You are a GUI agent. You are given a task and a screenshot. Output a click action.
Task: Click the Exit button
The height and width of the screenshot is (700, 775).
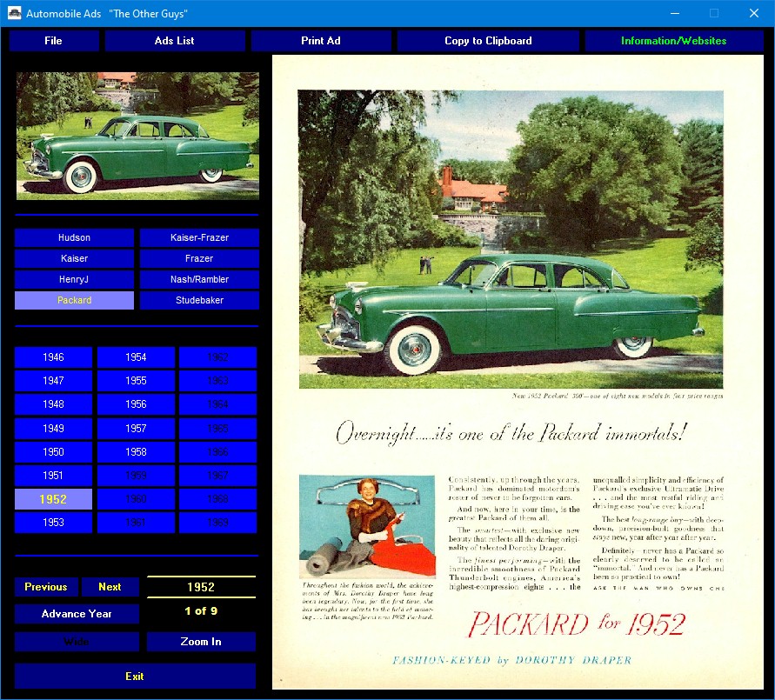[x=135, y=677]
